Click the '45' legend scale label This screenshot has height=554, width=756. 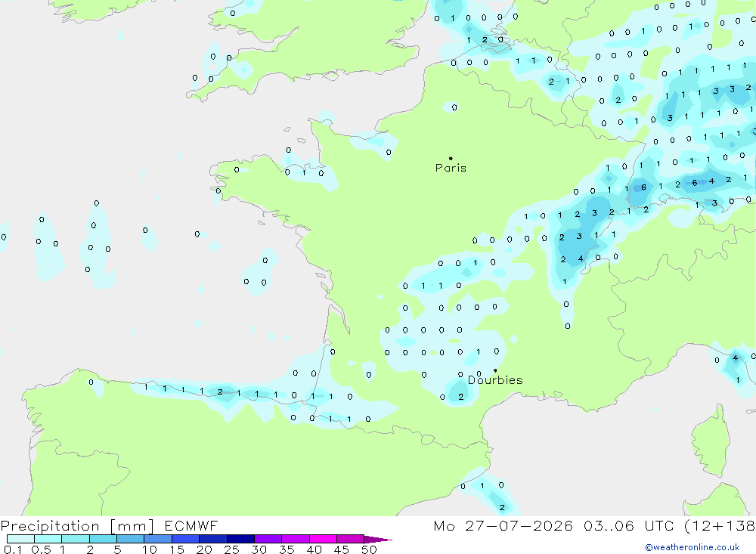[x=342, y=549]
